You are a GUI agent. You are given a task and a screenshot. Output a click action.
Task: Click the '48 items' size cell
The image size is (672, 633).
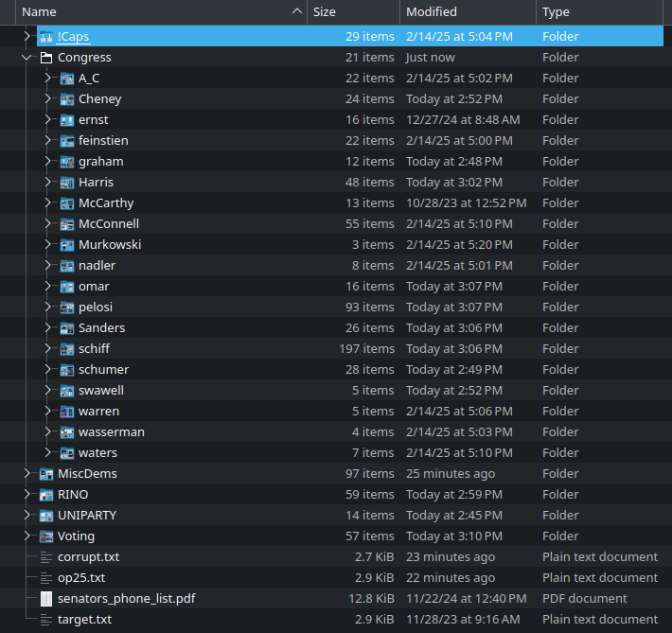point(370,183)
